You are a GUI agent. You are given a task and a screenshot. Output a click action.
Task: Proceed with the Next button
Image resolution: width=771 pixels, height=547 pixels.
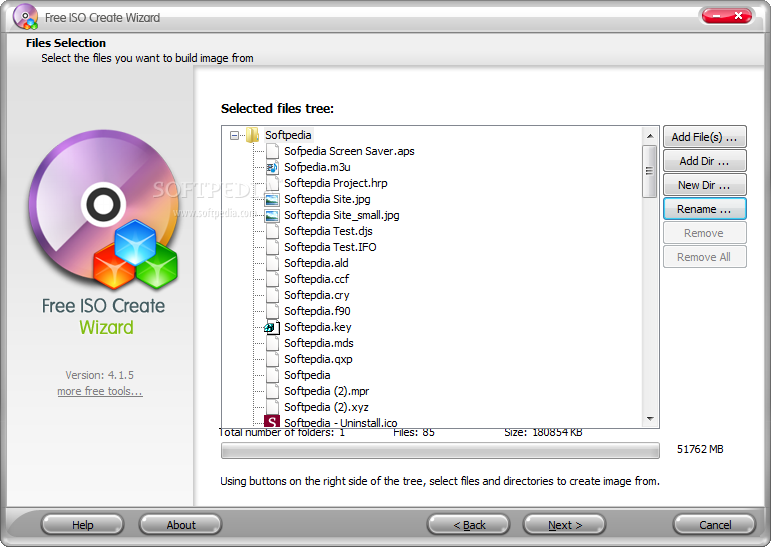point(565,525)
